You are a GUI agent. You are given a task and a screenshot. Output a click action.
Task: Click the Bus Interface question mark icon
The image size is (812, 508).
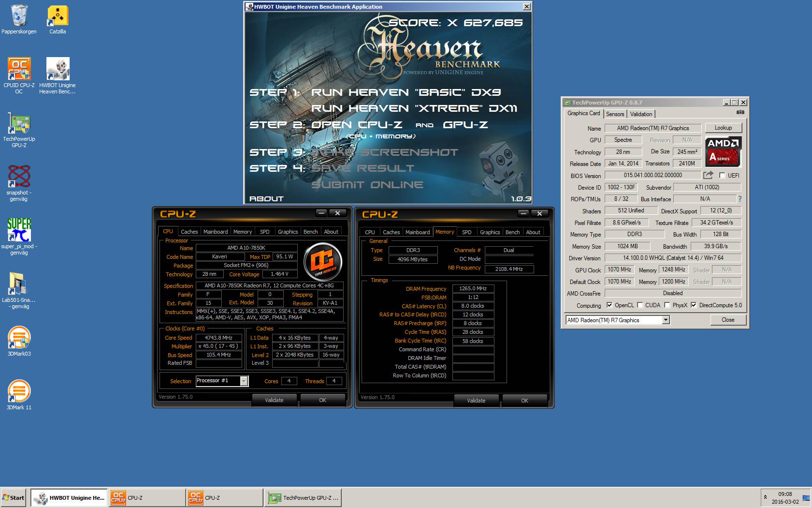click(739, 199)
